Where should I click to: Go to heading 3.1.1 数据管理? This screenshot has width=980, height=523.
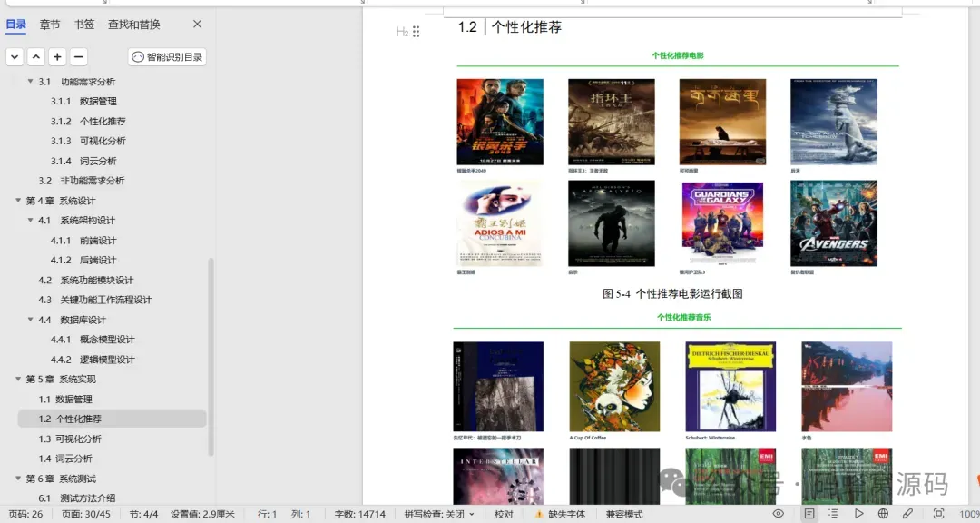pos(83,102)
